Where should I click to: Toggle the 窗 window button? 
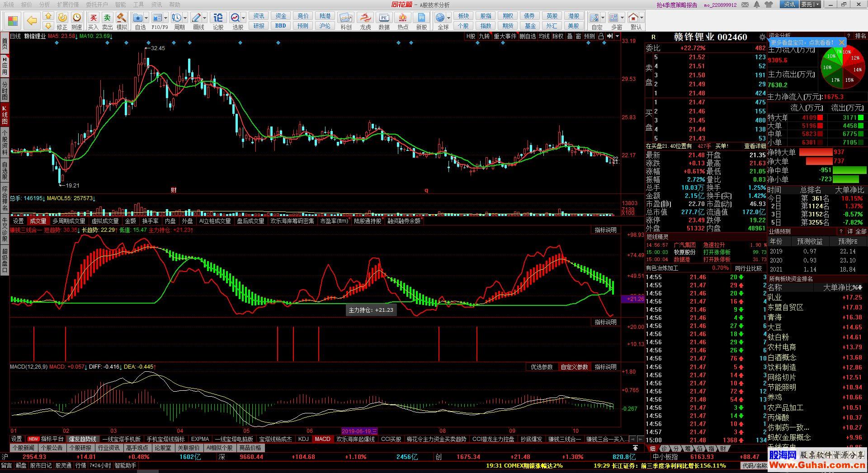pyautogui.click(x=578, y=36)
